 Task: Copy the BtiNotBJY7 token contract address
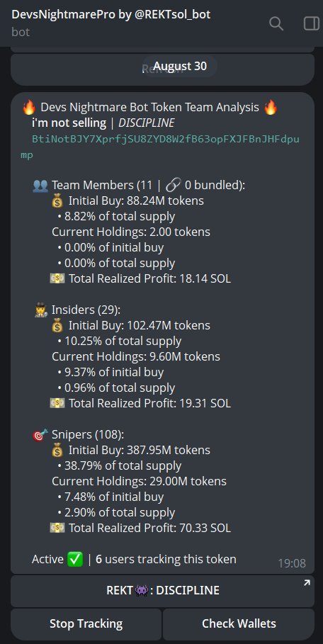pyautogui.click(x=160, y=147)
